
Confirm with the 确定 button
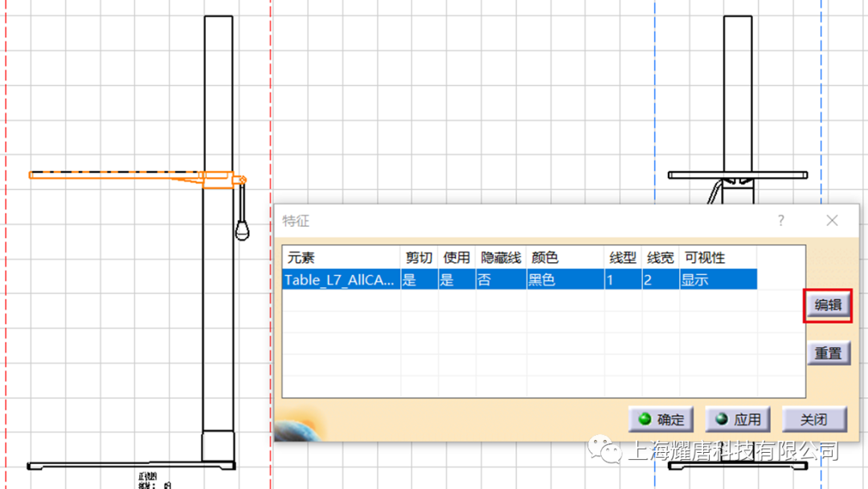pos(663,419)
